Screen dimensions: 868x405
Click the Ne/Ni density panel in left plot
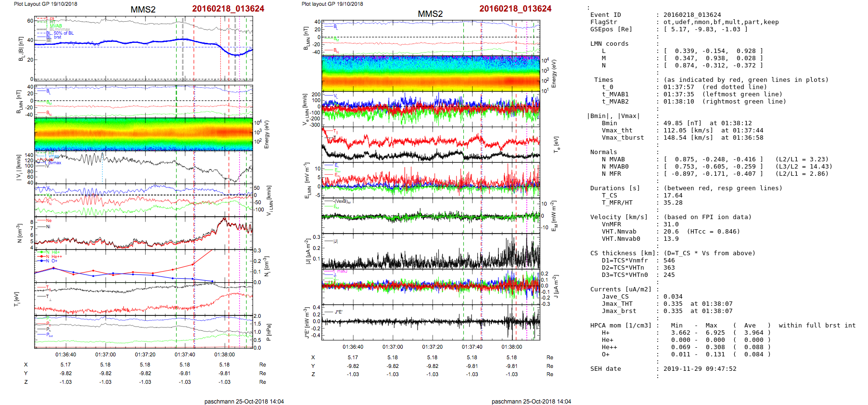pos(143,233)
